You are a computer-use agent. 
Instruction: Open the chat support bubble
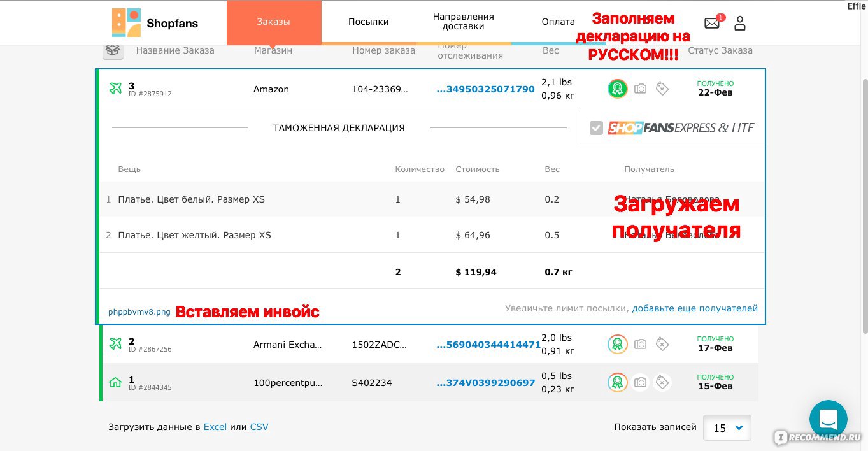828,419
